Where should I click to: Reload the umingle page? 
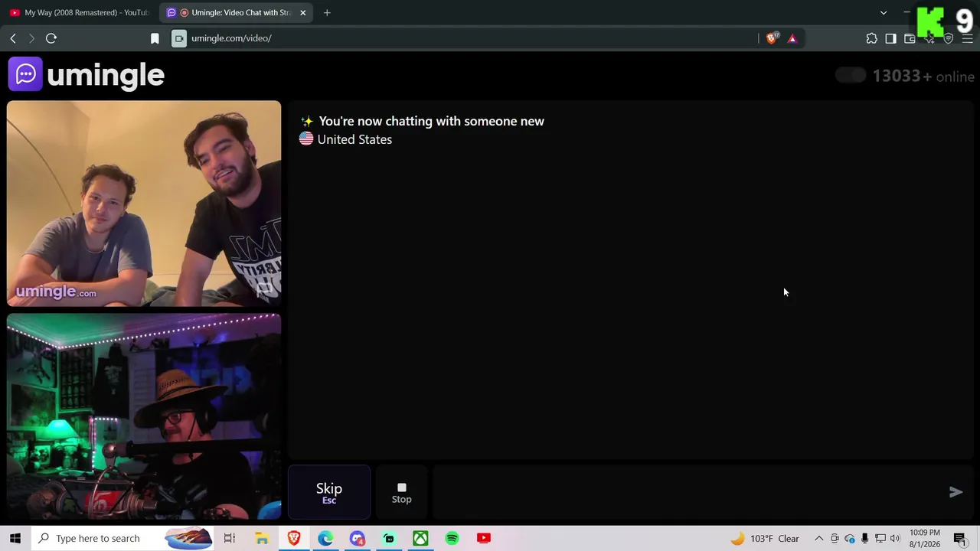51,38
